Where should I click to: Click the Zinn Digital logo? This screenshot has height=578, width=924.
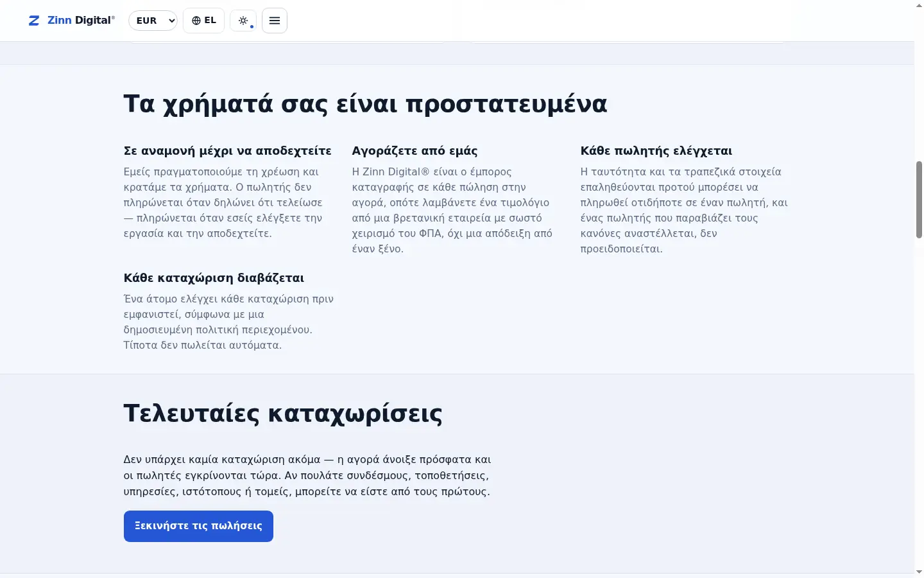71,21
